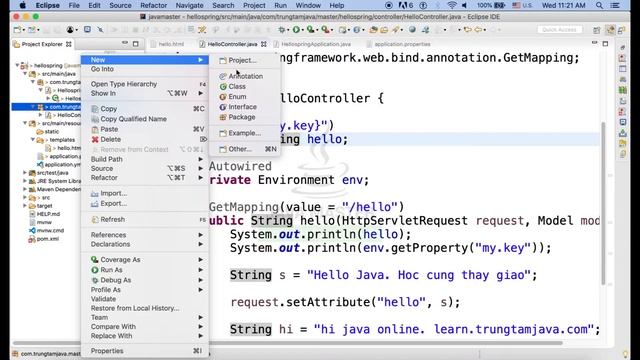Choose Restore from Local History...

[x=145, y=308]
